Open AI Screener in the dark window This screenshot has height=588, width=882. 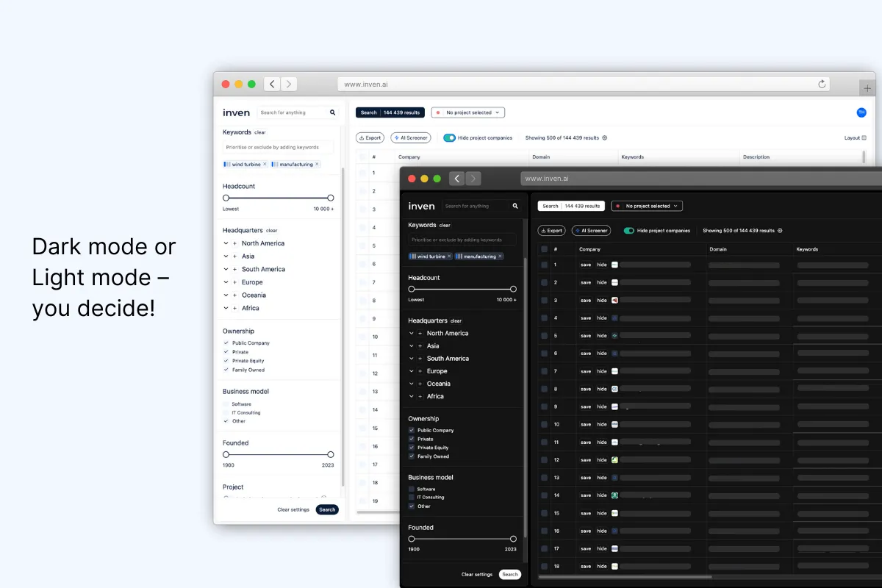click(592, 231)
